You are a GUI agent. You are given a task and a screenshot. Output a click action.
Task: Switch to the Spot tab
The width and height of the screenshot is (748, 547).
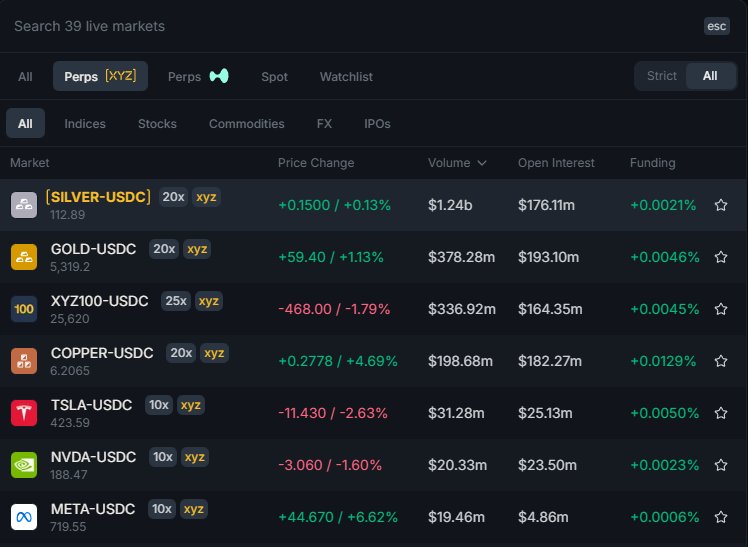(274, 77)
